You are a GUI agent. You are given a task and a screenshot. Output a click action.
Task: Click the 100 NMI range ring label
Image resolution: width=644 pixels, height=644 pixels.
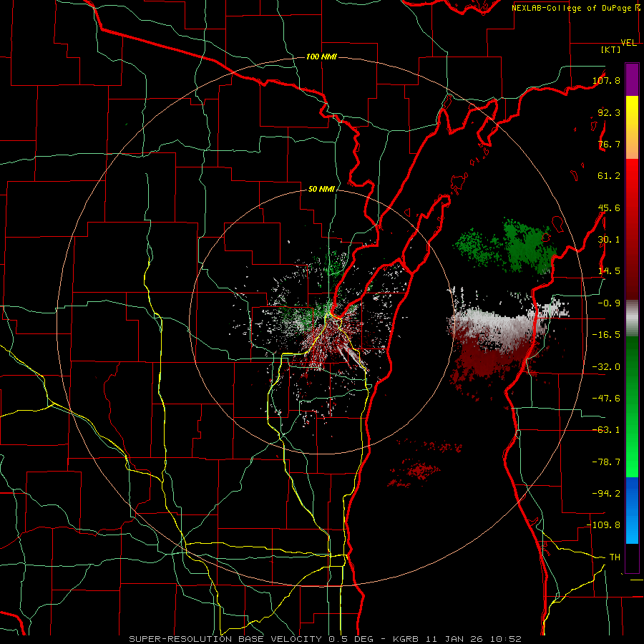[x=321, y=57]
